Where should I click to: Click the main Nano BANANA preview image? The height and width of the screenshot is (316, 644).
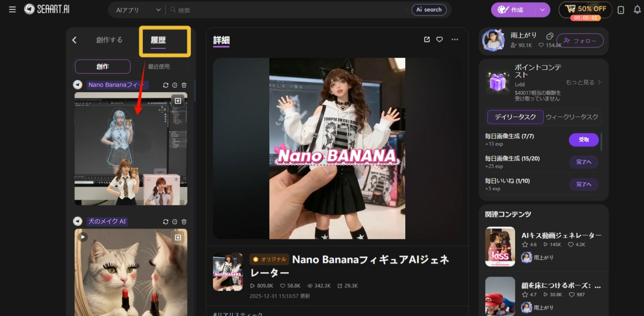[337, 148]
